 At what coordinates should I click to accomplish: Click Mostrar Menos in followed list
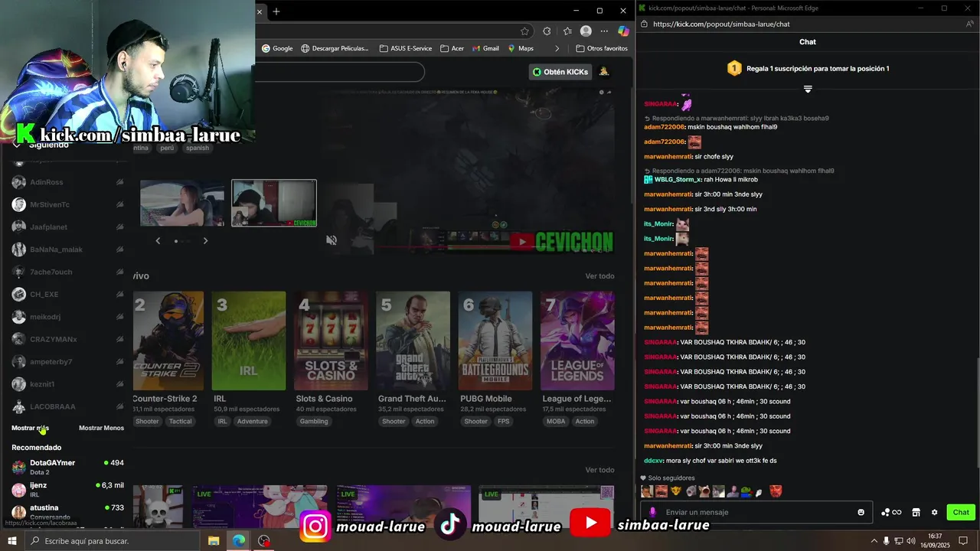tap(101, 428)
